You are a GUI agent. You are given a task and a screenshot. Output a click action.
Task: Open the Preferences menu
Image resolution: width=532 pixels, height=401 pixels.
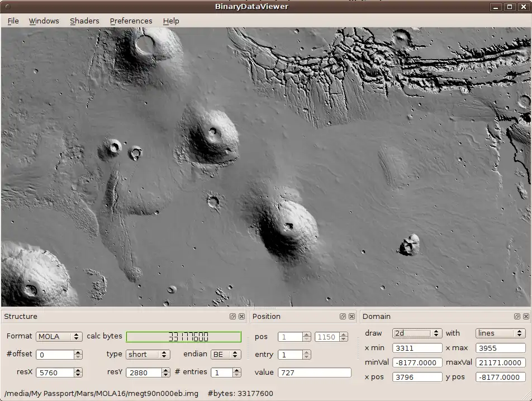[x=131, y=21]
